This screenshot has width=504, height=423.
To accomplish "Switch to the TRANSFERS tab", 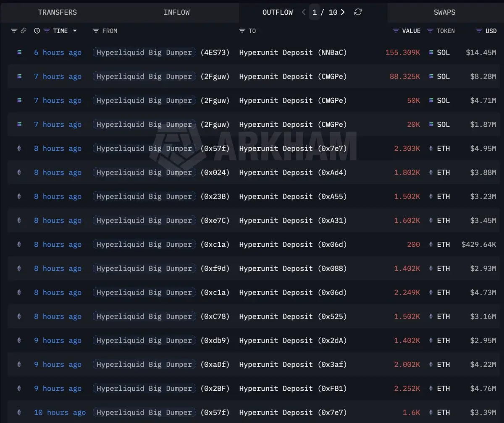I will (x=58, y=12).
